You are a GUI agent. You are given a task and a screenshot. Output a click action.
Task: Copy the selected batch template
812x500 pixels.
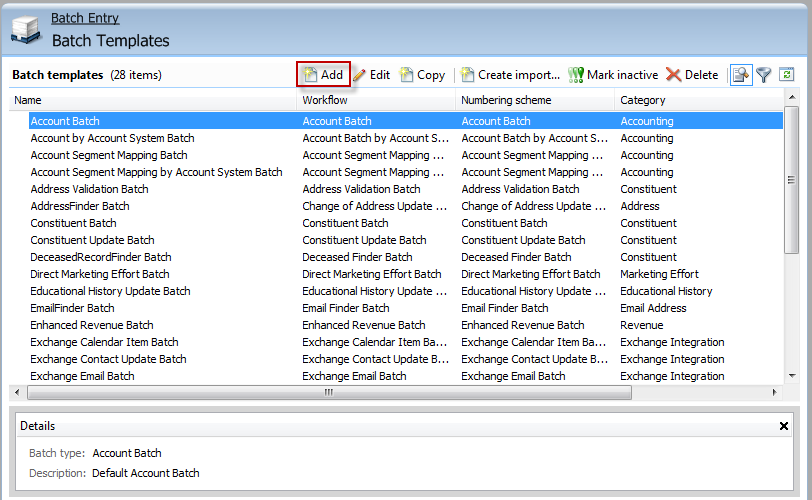422,75
